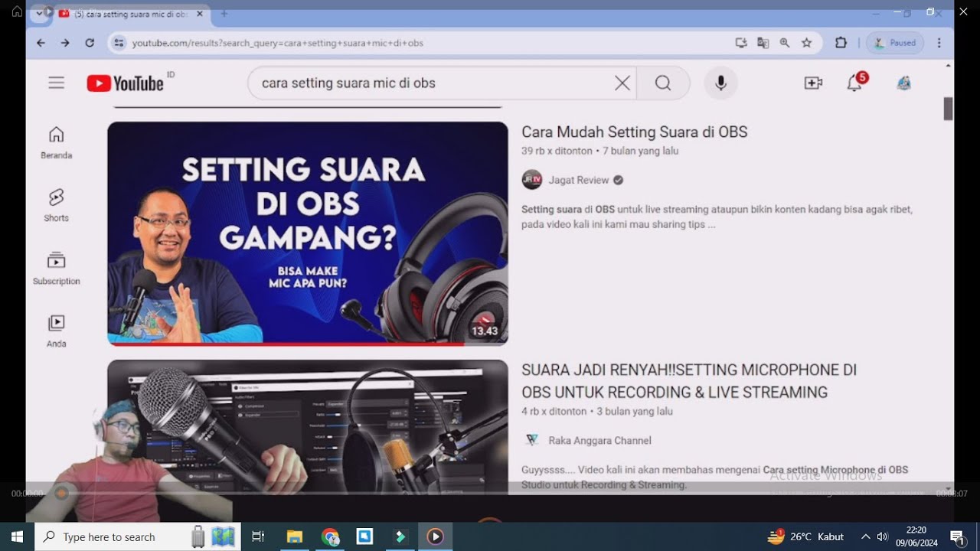Open the Raka Anggara microphone video thumbnail
The image size is (980, 551).
[308, 426]
